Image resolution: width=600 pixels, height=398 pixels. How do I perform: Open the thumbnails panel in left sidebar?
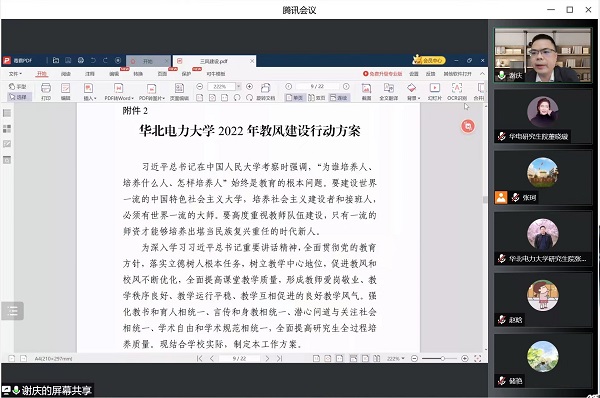pos(7,129)
